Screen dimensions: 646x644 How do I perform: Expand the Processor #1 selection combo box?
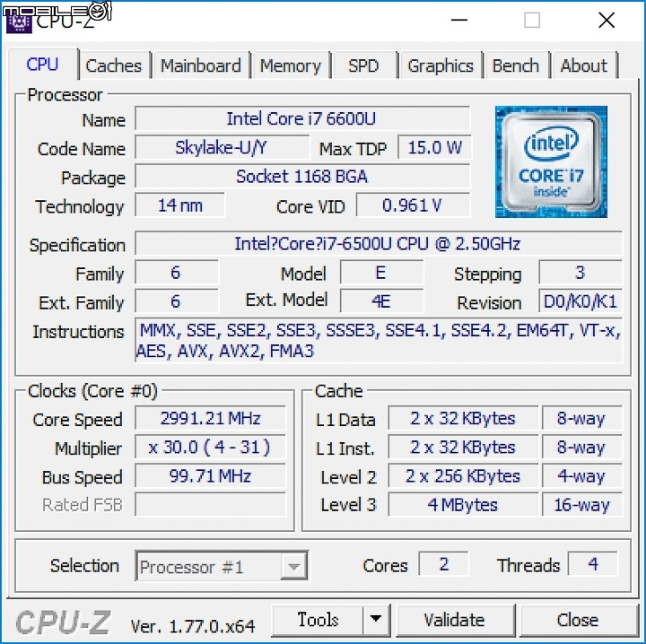222,566
